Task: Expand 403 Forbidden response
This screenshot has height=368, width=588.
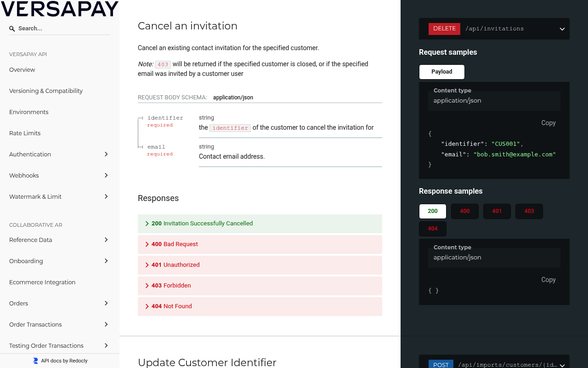Action: (x=260, y=286)
